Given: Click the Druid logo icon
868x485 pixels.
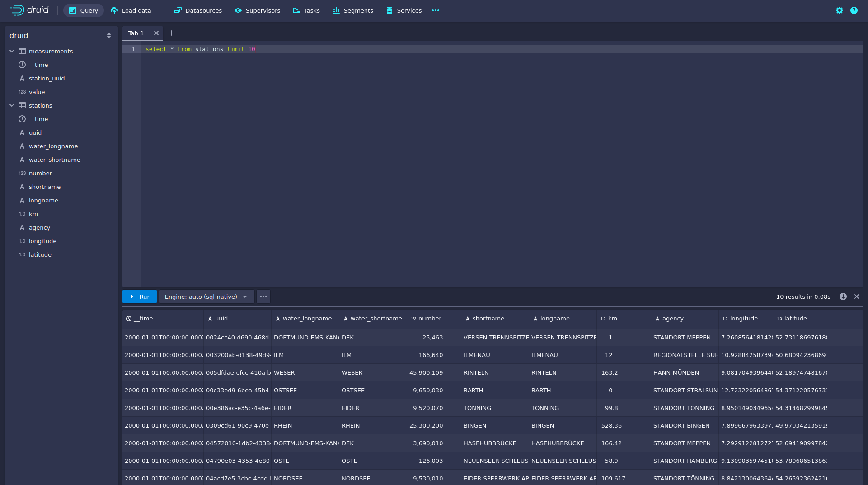Looking at the screenshot, I should [x=17, y=10].
